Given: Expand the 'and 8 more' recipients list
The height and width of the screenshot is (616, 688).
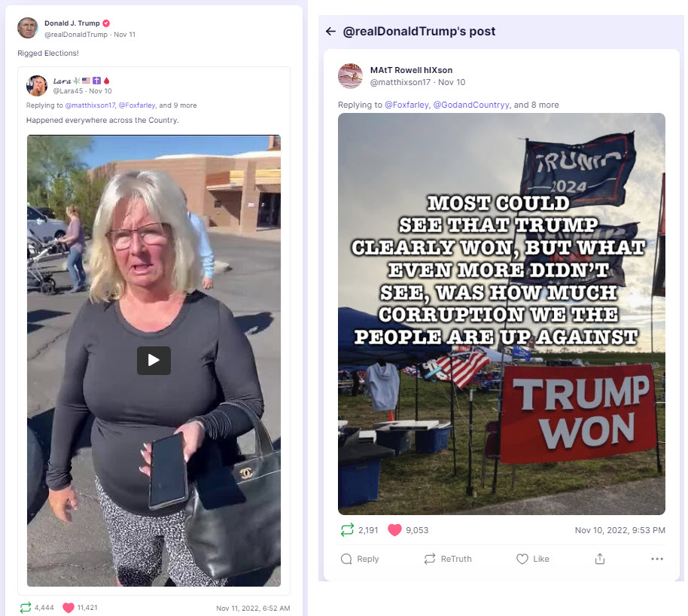Looking at the screenshot, I should [536, 105].
